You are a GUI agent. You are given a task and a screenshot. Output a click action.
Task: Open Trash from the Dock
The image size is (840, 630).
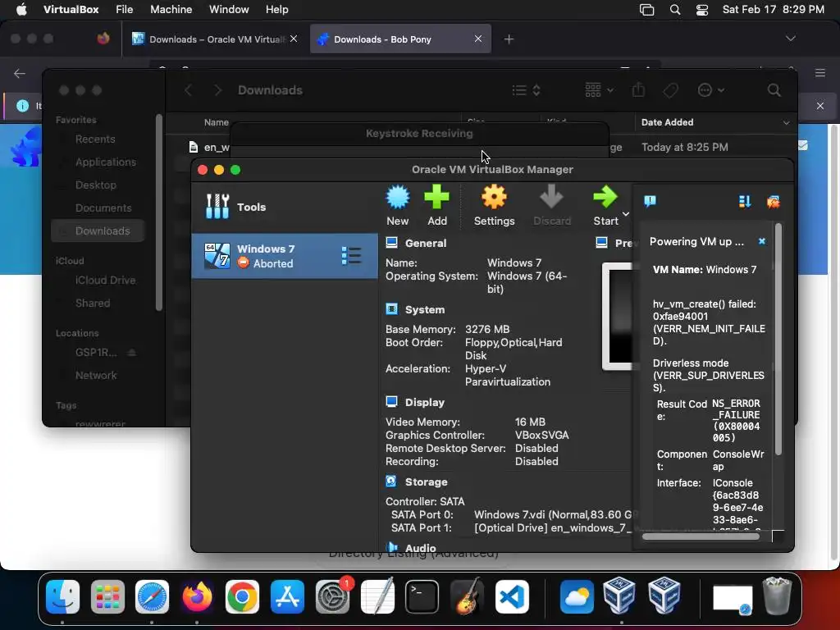click(x=777, y=596)
